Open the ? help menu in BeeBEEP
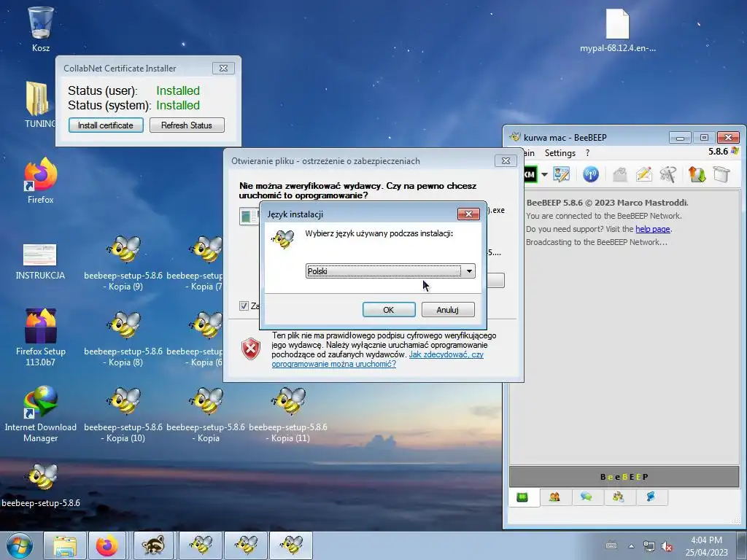The image size is (747, 560). click(x=587, y=153)
